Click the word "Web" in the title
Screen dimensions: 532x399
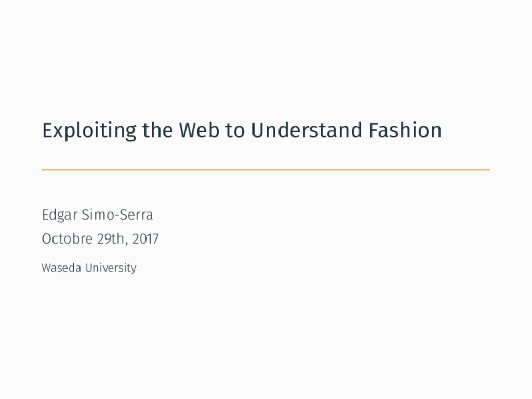pyautogui.click(x=199, y=130)
